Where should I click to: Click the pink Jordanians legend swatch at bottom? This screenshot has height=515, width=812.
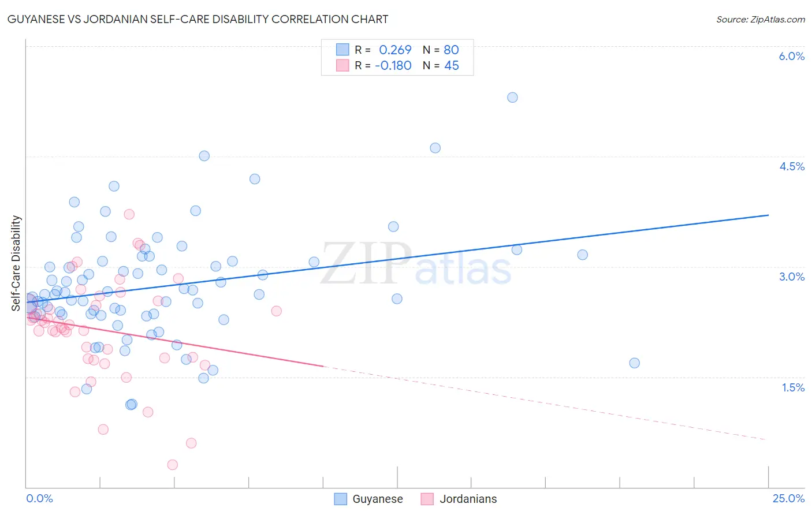427,499
